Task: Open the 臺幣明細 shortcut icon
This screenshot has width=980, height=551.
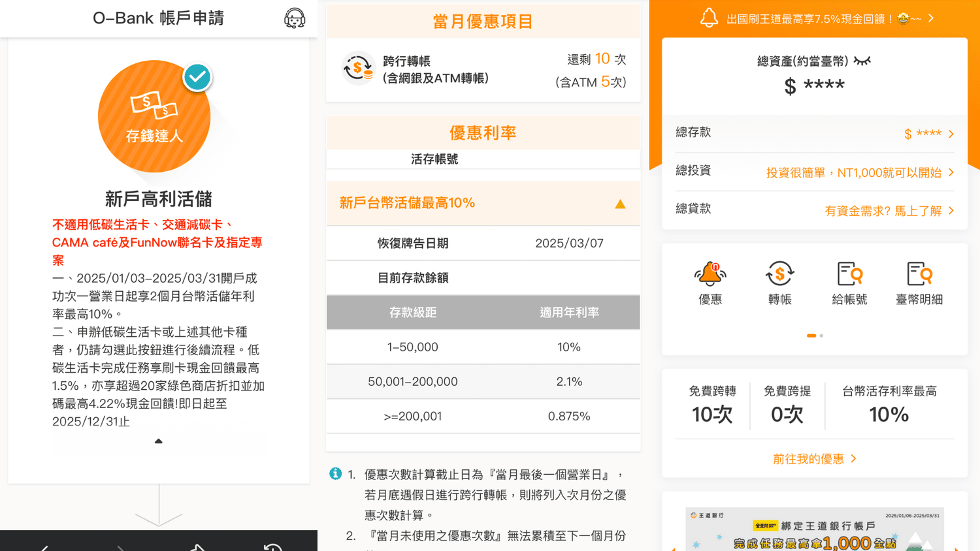Action: click(x=919, y=274)
